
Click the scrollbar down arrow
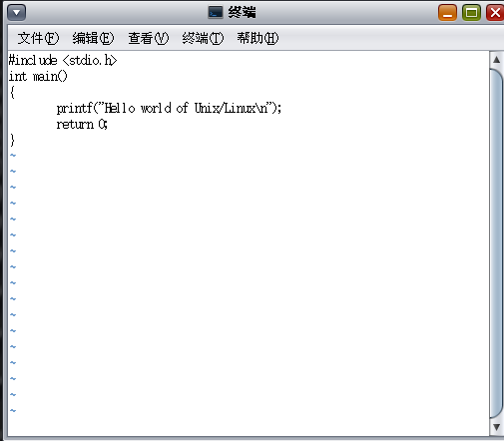coord(496,427)
